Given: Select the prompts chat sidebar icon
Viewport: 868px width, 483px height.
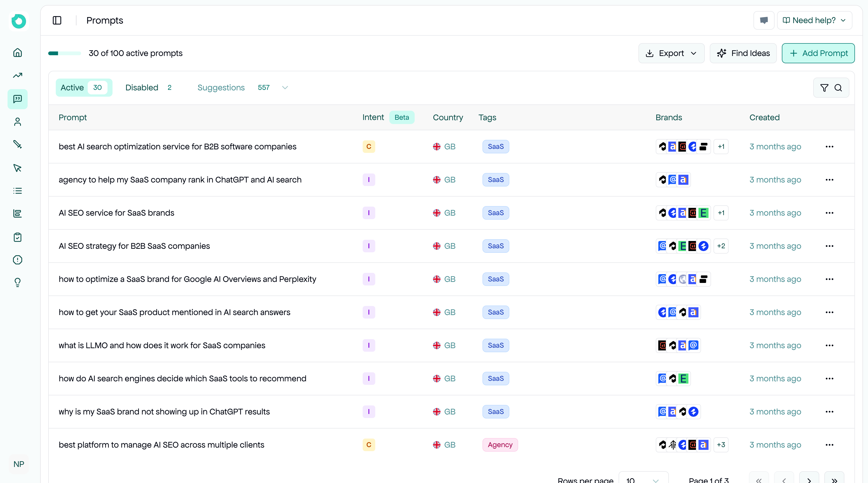Looking at the screenshot, I should 18,99.
